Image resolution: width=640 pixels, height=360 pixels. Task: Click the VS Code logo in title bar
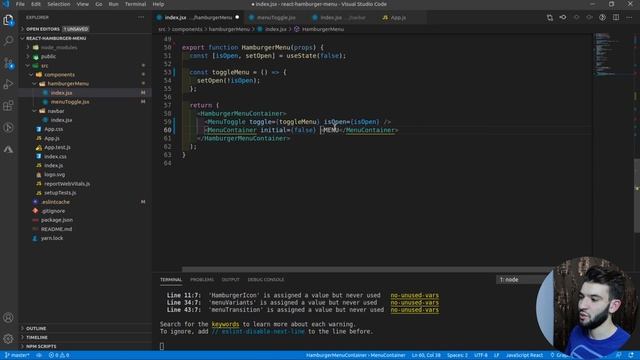(x=6, y=4)
